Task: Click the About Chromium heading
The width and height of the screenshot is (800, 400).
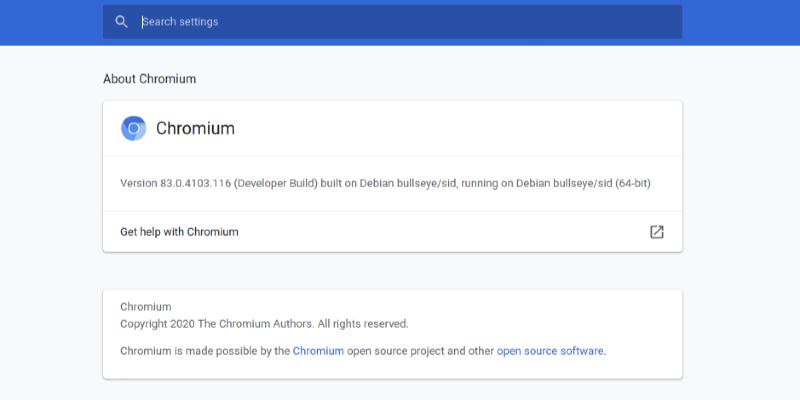Action: (x=149, y=78)
